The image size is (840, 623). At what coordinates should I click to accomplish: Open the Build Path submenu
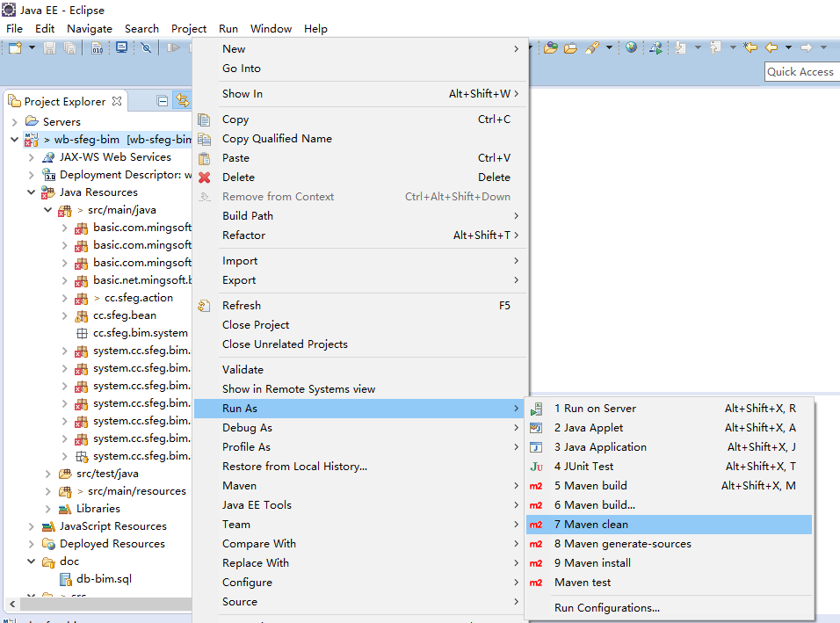click(x=360, y=216)
